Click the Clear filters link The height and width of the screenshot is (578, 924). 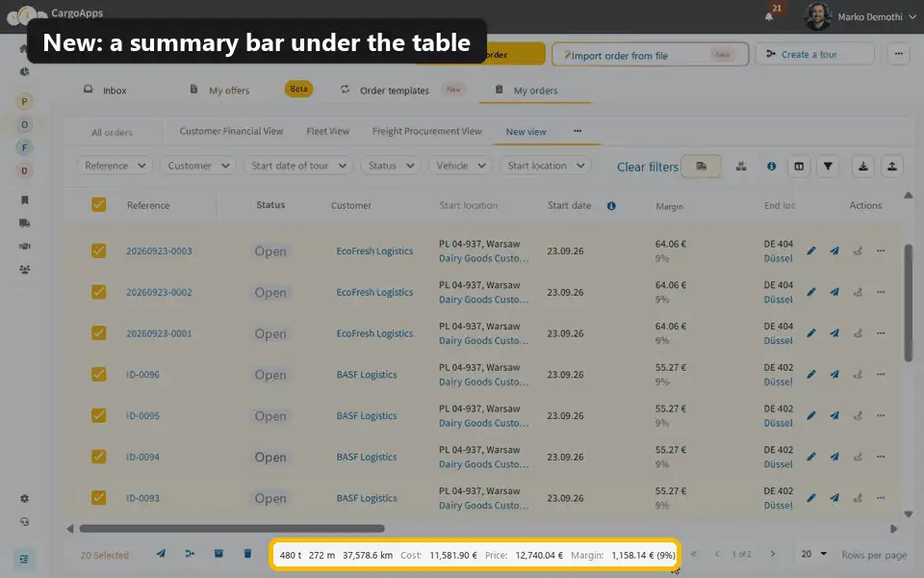(x=648, y=167)
